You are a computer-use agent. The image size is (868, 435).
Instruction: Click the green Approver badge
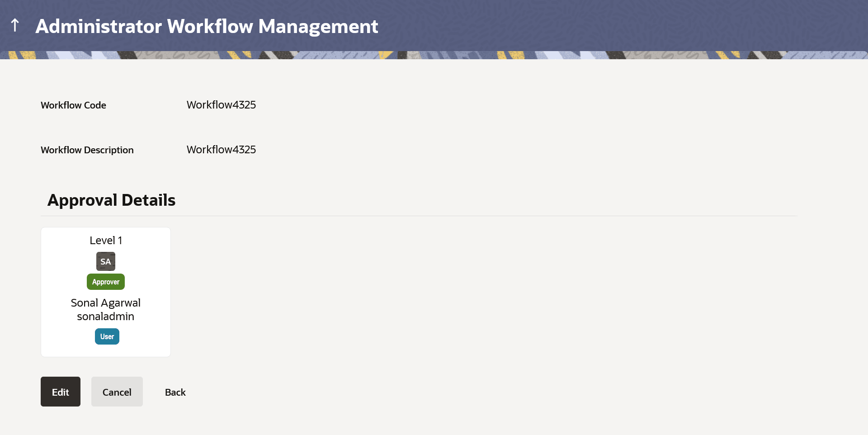click(x=105, y=281)
